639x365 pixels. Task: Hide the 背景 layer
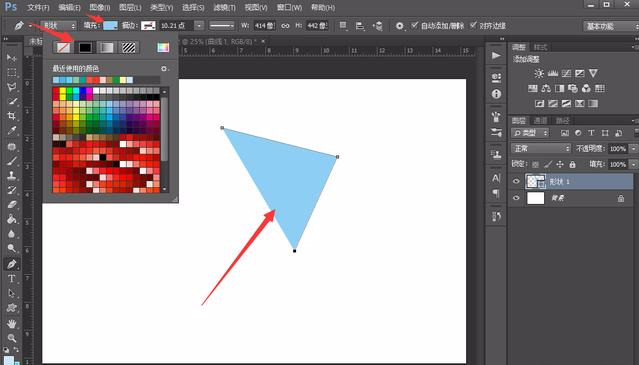click(516, 198)
